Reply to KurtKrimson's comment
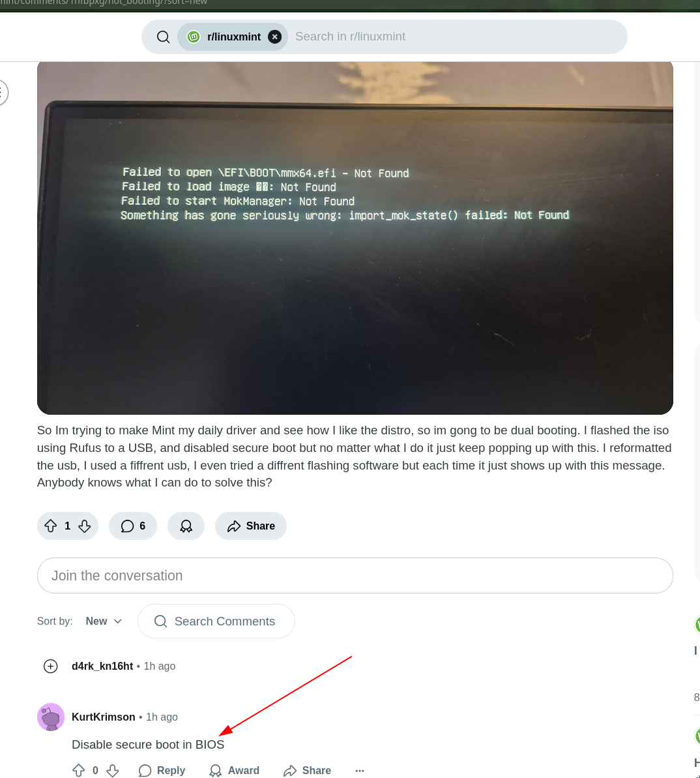 162,771
